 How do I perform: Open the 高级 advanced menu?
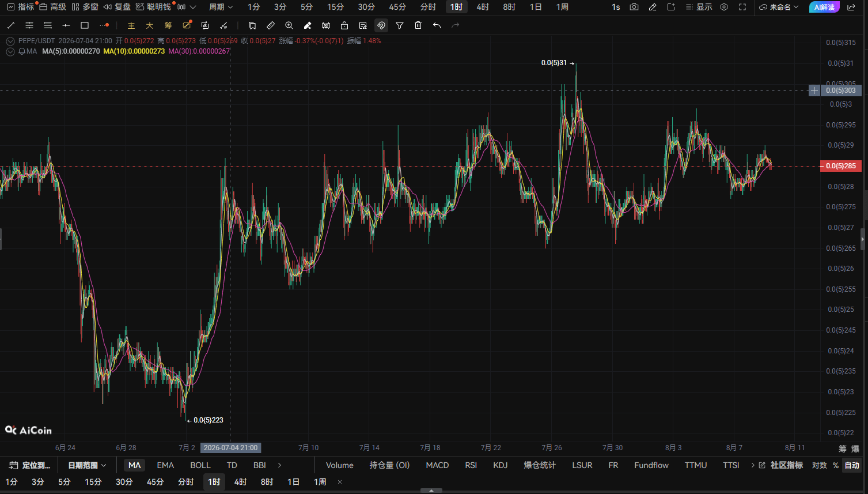52,7
